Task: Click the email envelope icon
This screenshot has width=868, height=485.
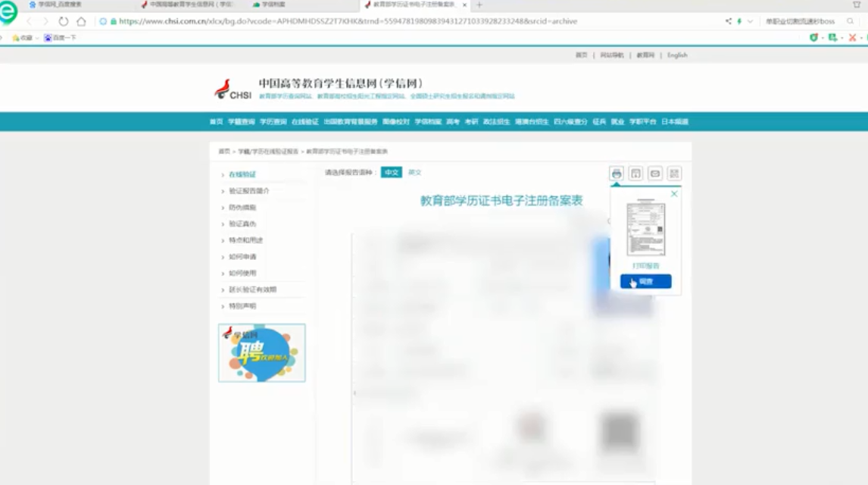Action: [x=655, y=174]
